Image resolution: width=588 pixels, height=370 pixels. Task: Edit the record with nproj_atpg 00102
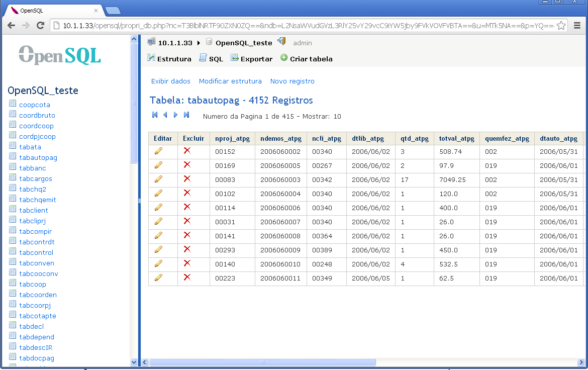pyautogui.click(x=159, y=193)
